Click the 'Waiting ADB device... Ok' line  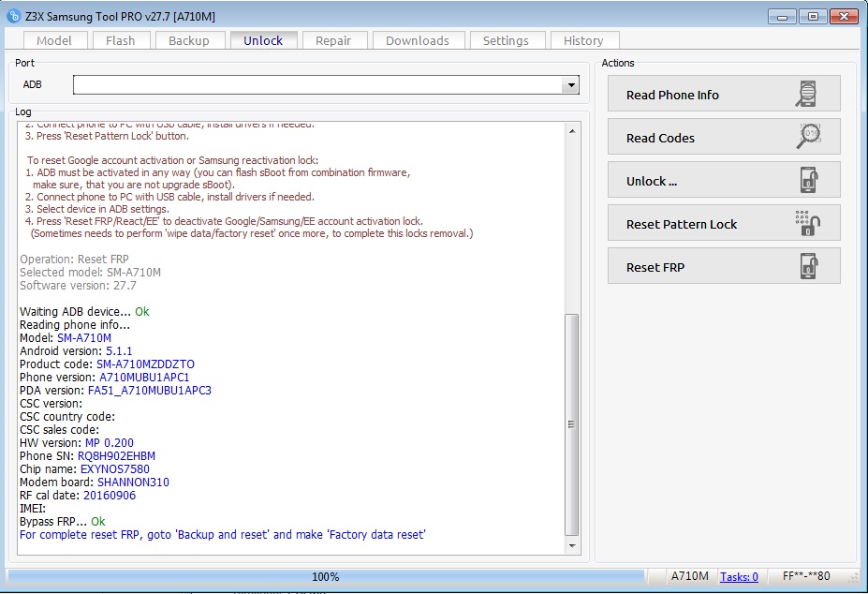(84, 311)
